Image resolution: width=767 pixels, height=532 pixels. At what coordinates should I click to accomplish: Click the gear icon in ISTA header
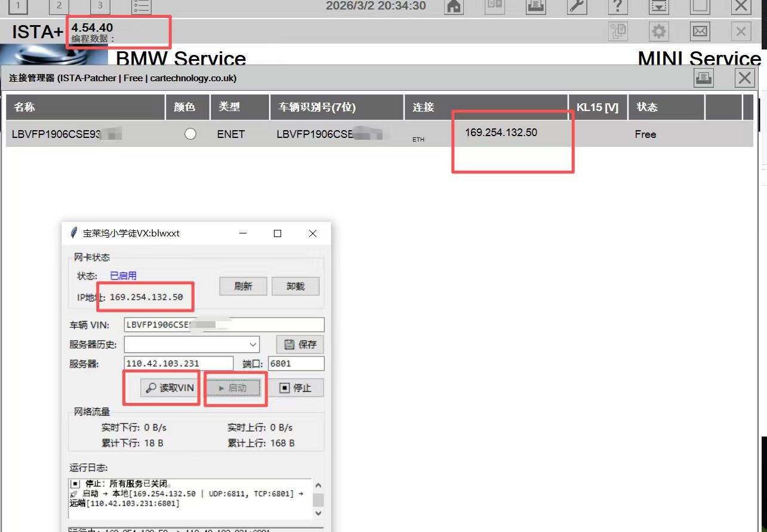[658, 31]
